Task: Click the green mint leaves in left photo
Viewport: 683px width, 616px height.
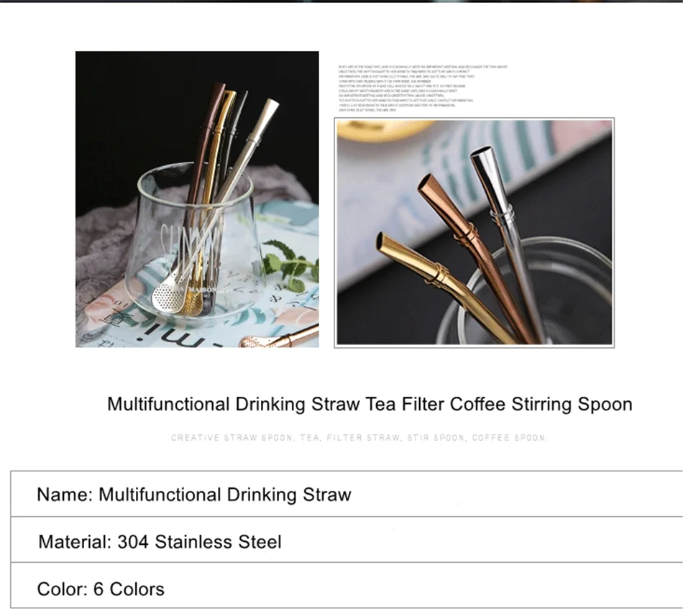Action: (x=291, y=265)
